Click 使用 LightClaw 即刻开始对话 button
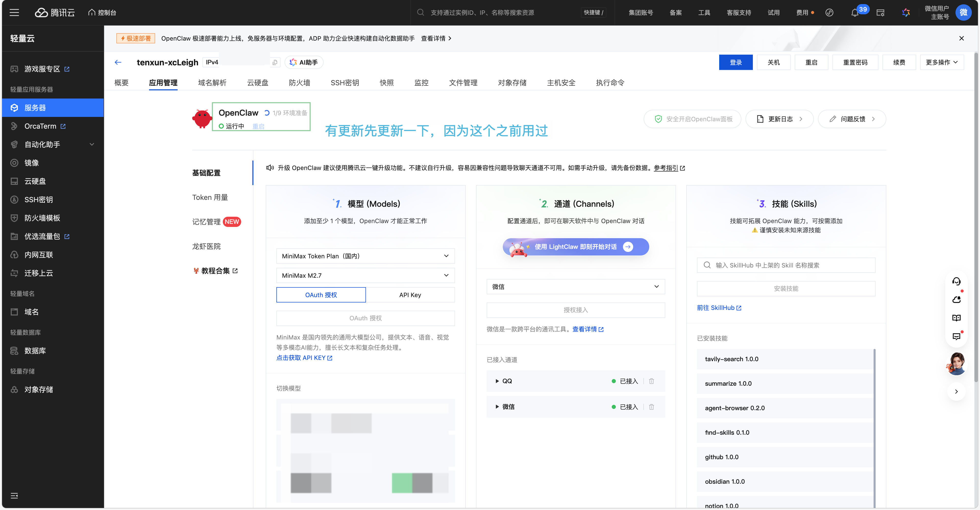 click(x=575, y=247)
